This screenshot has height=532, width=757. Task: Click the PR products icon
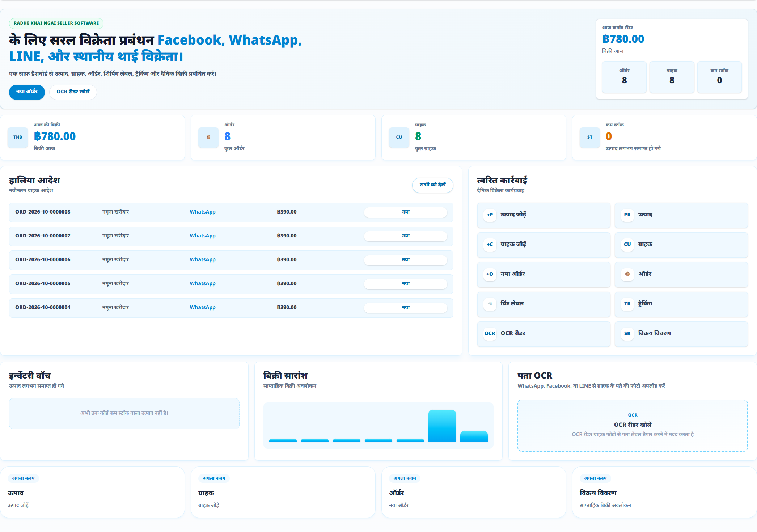(x=627, y=215)
